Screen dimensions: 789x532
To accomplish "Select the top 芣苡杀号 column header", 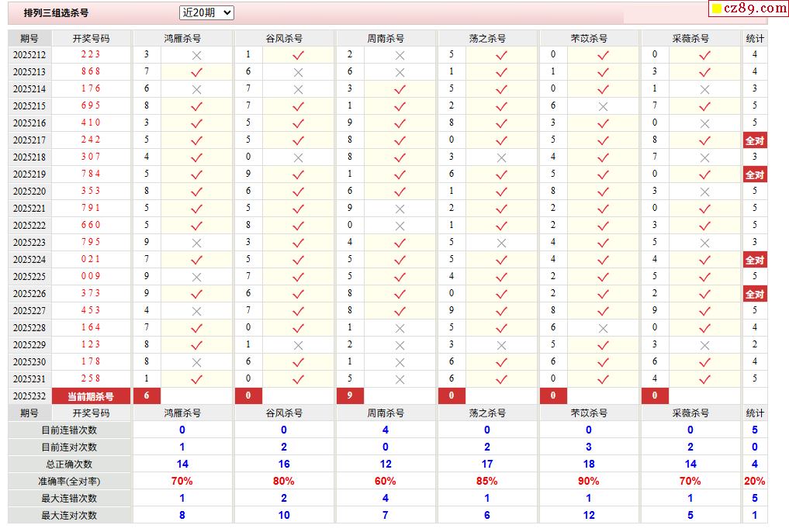I will (589, 38).
